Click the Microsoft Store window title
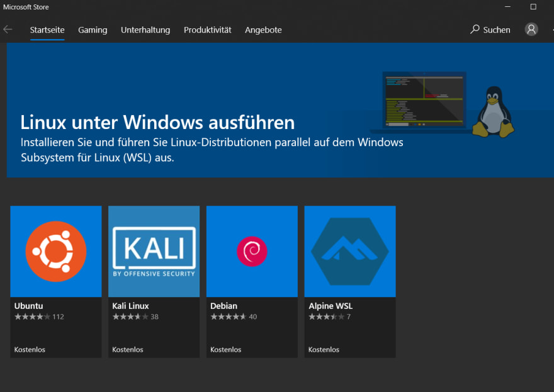554x392 pixels. [x=26, y=7]
